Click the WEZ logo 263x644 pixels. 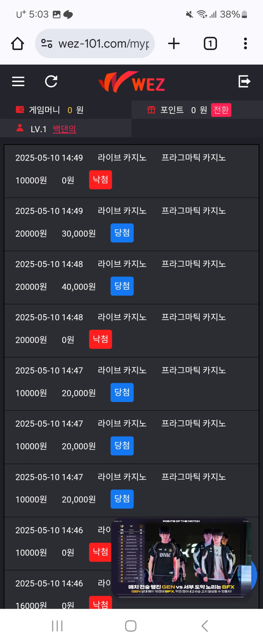132,82
